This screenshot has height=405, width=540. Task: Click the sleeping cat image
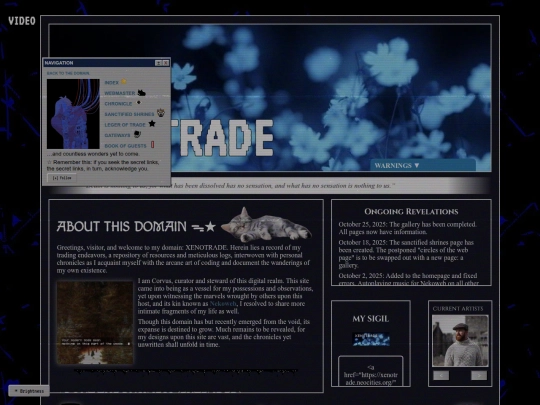(x=266, y=225)
